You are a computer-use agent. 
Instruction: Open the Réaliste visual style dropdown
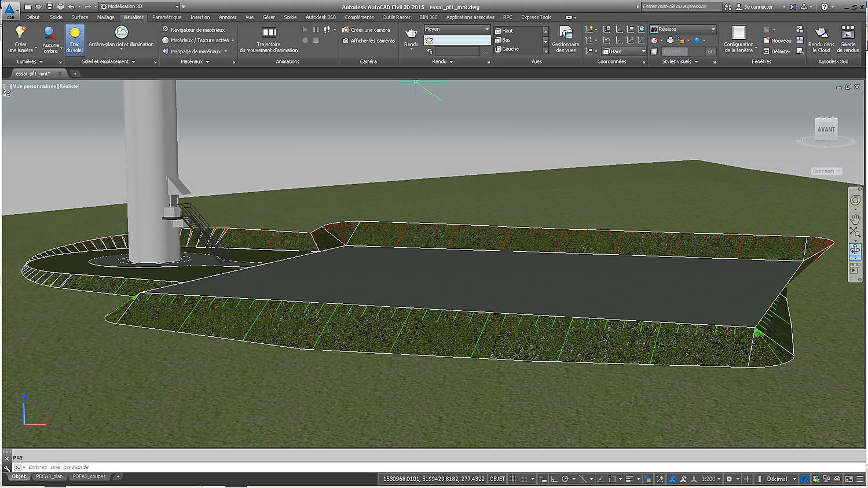713,29
